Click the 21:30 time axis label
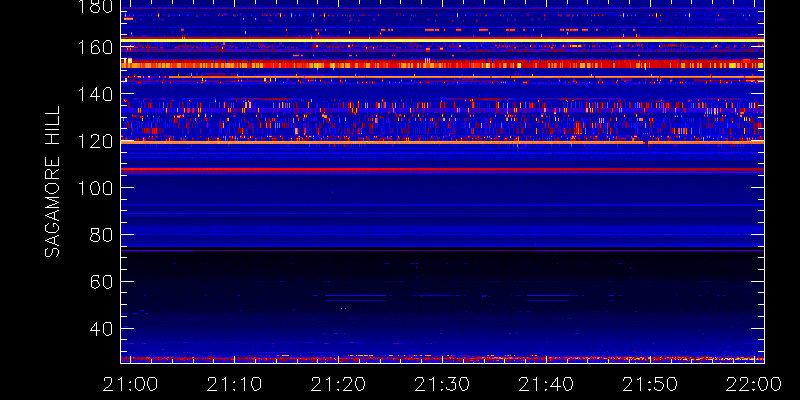The width and height of the screenshot is (800, 400). coord(442,384)
